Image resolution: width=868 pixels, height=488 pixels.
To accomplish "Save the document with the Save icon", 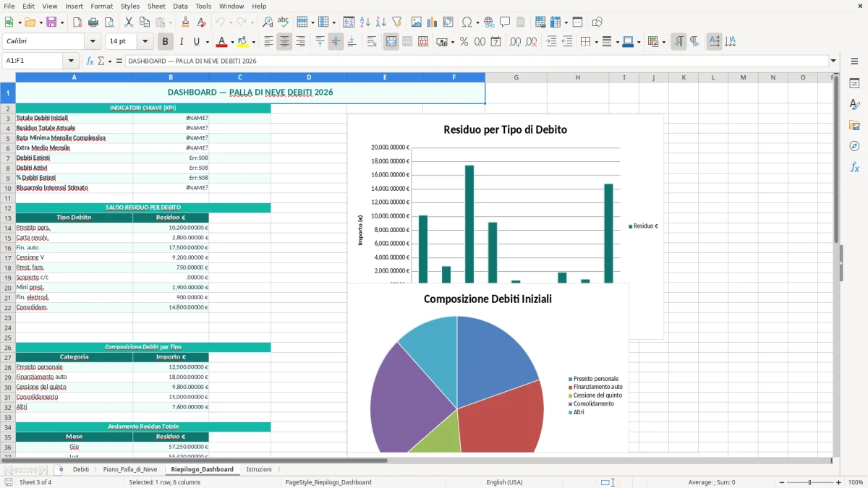I will pos(51,22).
